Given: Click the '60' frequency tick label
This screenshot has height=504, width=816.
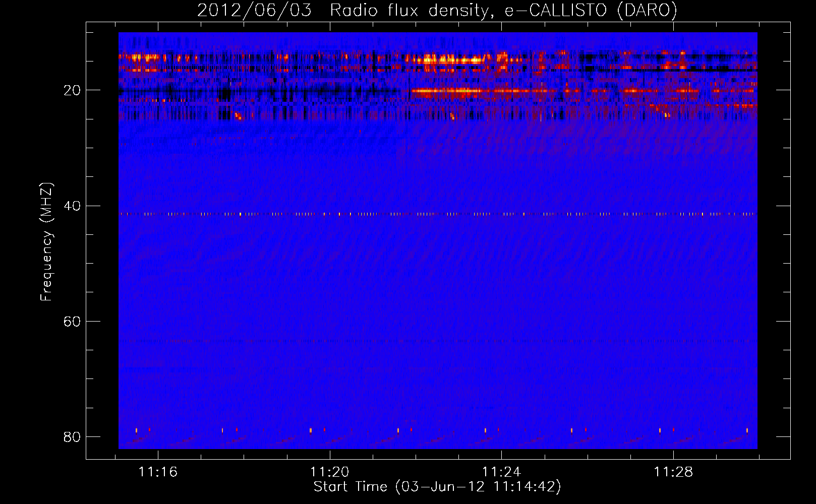Looking at the screenshot, I should (x=72, y=322).
